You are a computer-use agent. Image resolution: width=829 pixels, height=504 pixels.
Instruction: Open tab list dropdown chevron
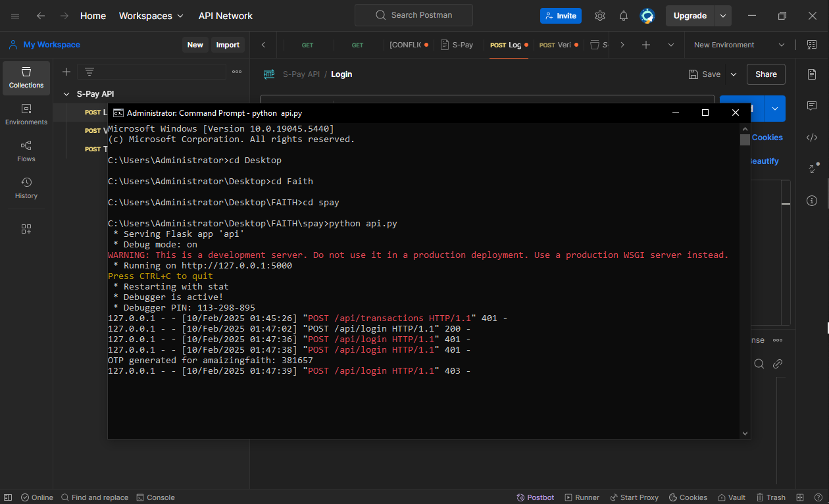[671, 45]
